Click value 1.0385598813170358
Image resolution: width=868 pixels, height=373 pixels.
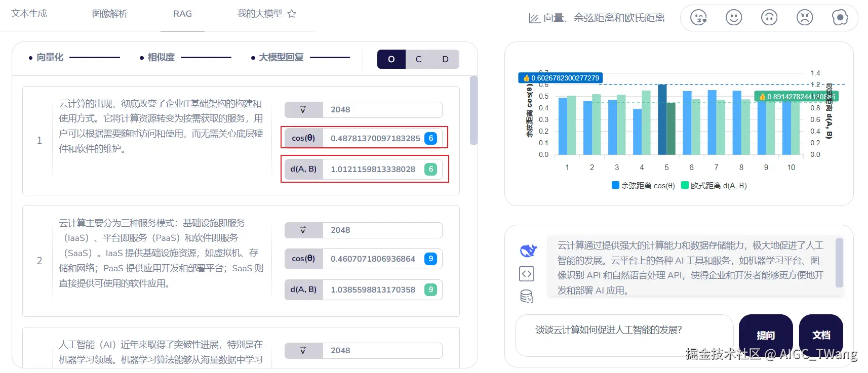tap(373, 289)
